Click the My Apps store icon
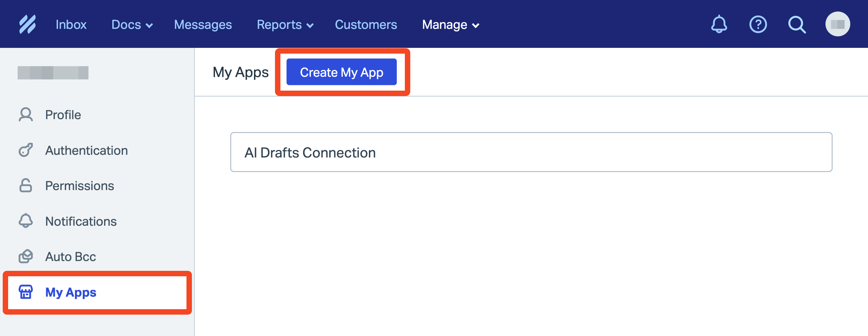Screen dimensions: 868x336 (26, 292)
